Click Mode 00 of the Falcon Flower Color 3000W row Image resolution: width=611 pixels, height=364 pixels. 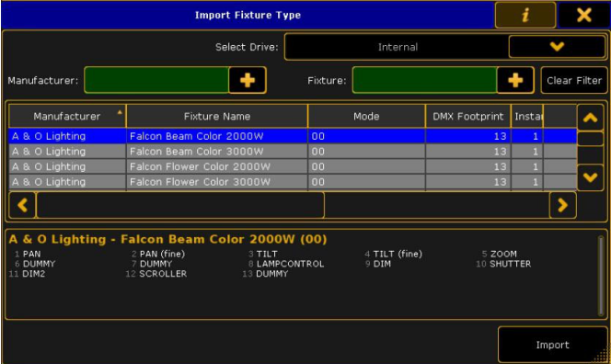tap(366, 182)
